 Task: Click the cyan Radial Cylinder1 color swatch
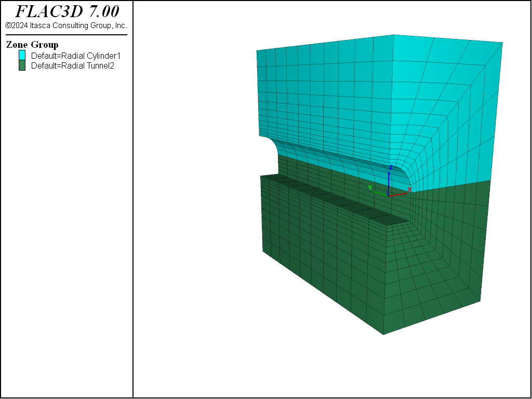[22, 55]
